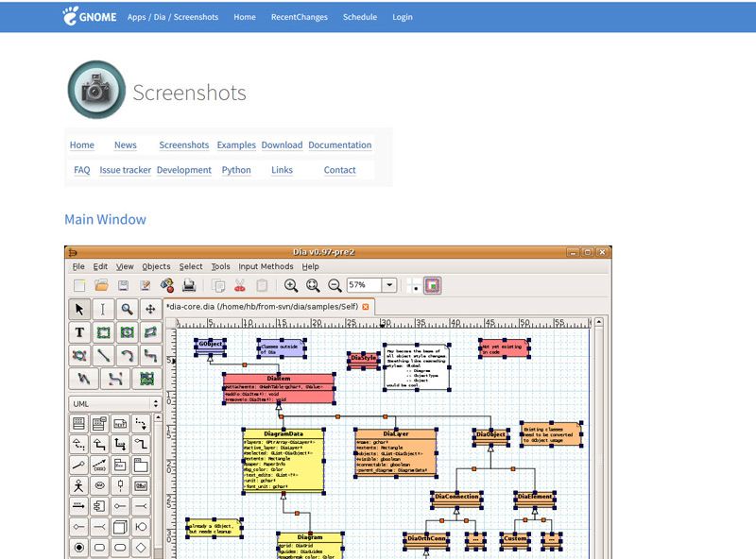Select the Box shape tool
756x559 pixels.
click(103, 332)
